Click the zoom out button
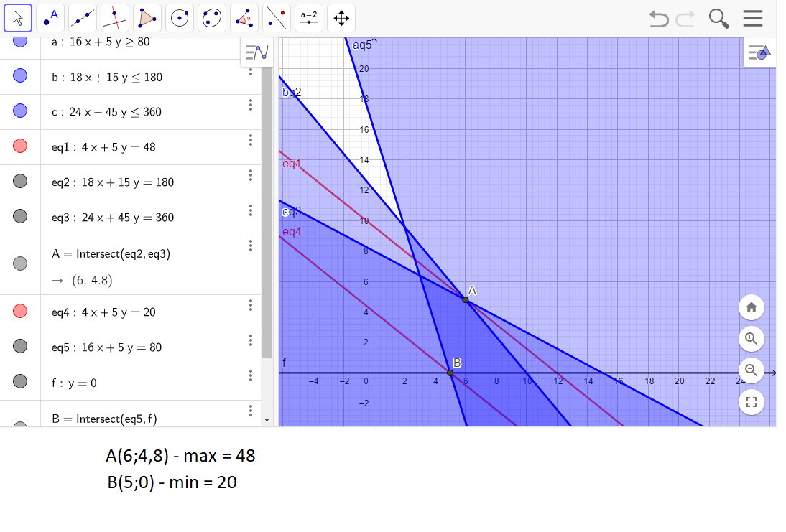786x532 pixels. pos(751,370)
